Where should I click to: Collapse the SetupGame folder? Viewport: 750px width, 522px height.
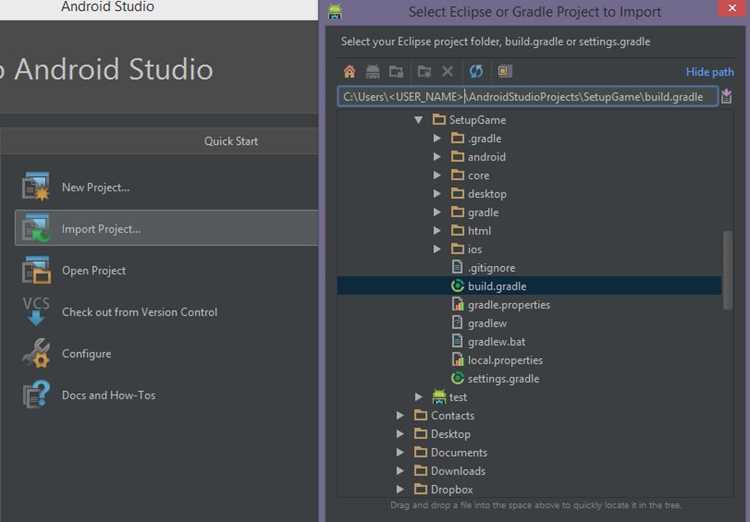(419, 120)
